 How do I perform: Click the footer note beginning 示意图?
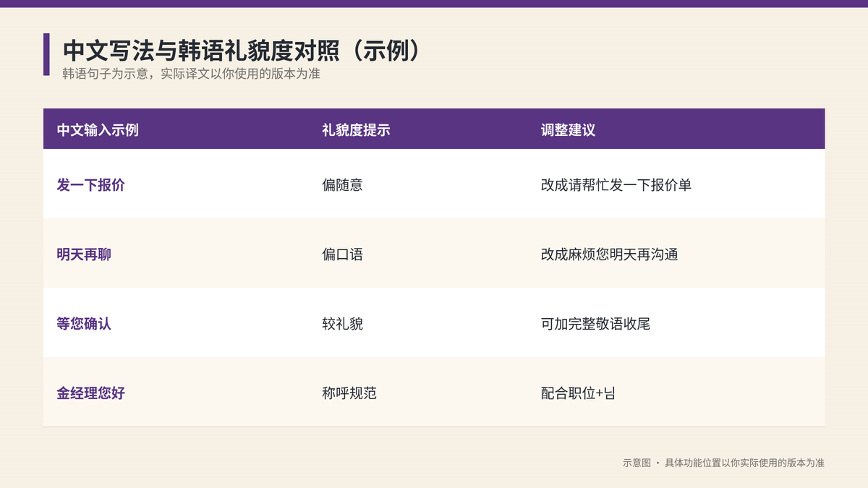coord(723,463)
